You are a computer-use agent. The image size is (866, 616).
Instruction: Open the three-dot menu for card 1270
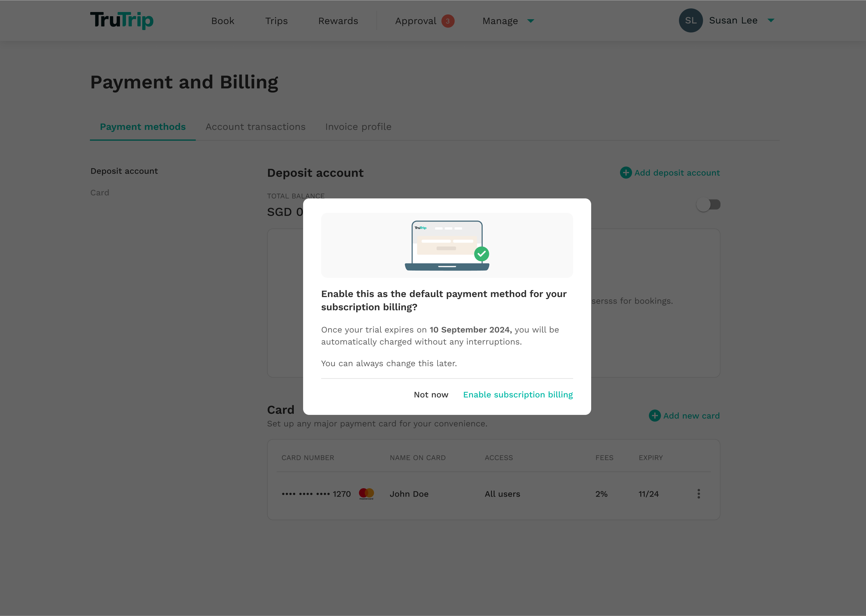[699, 493]
